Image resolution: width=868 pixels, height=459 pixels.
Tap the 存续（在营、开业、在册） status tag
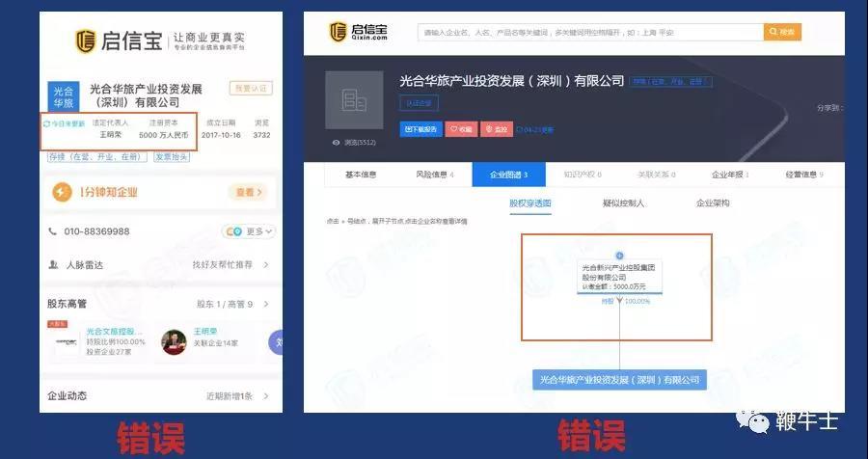tap(97, 157)
